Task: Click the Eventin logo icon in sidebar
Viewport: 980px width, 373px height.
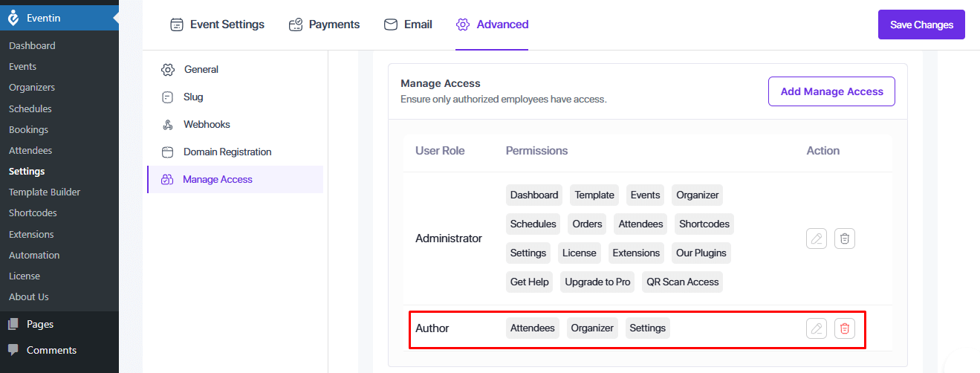Action: pos(13,18)
